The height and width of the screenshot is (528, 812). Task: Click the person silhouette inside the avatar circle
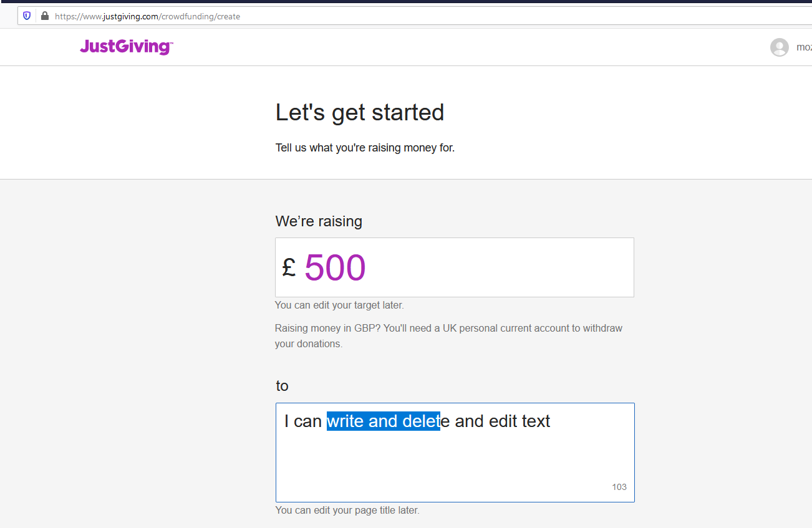point(779,47)
